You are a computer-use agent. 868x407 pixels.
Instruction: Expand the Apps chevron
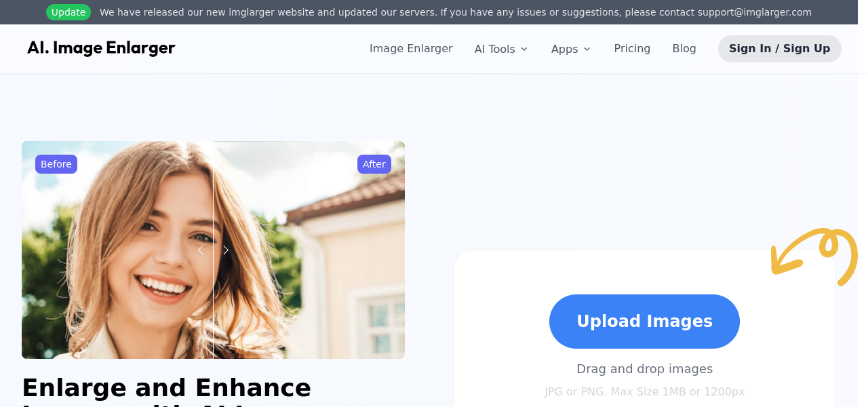(x=587, y=49)
